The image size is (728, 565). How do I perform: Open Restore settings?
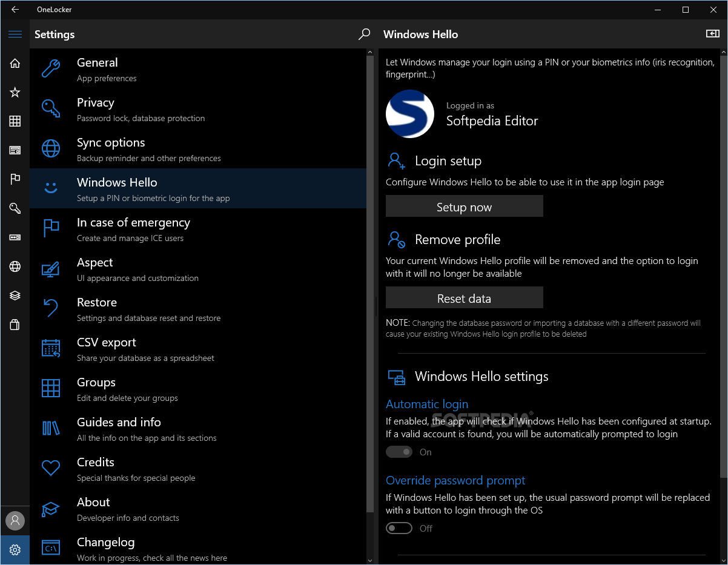coord(198,308)
